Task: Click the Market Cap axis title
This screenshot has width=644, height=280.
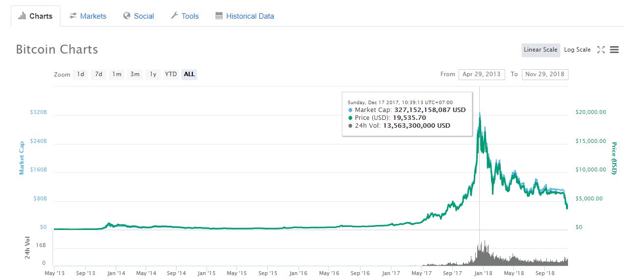Action: (x=22, y=158)
